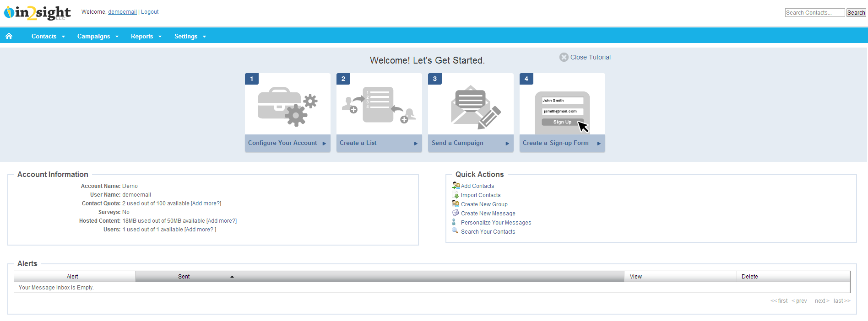Click the Add Contacts icon
The image size is (868, 321).
pos(456,186)
